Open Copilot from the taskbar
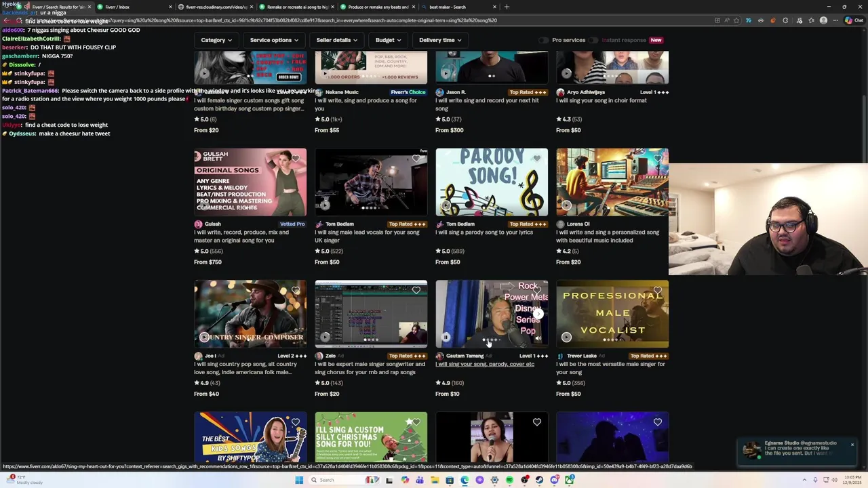This screenshot has width=868, height=488. click(405, 480)
